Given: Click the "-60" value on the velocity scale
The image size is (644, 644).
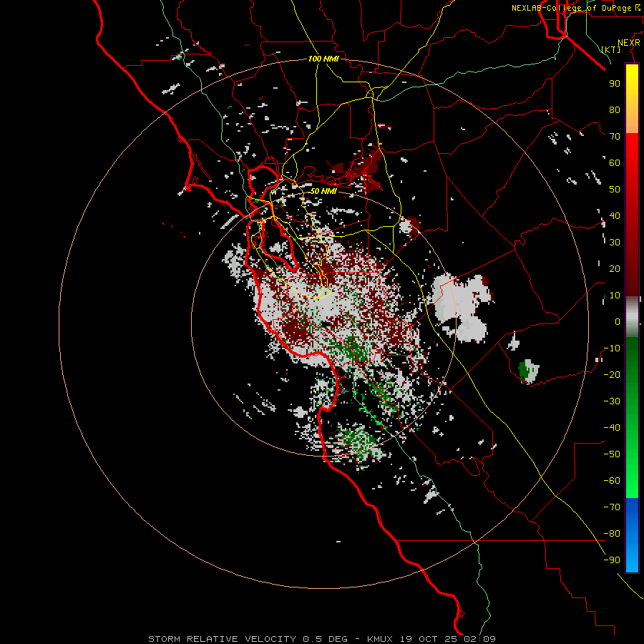Looking at the screenshot, I should [612, 481].
